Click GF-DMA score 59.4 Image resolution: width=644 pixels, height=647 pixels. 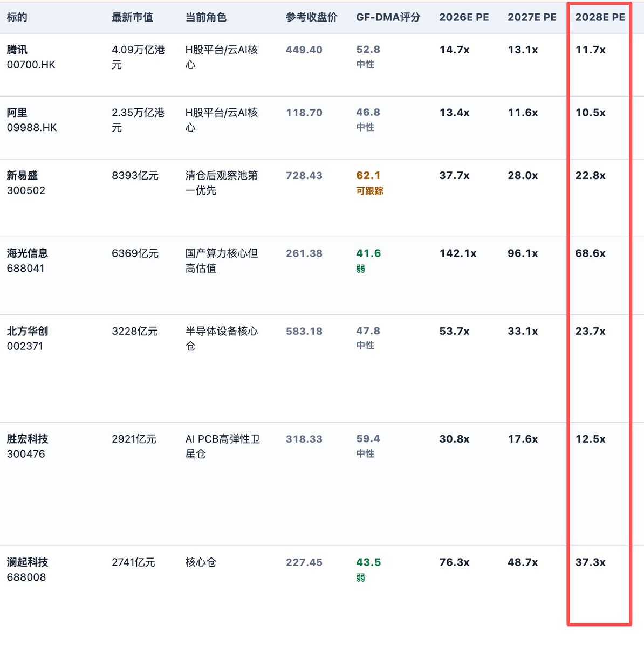[x=368, y=438]
